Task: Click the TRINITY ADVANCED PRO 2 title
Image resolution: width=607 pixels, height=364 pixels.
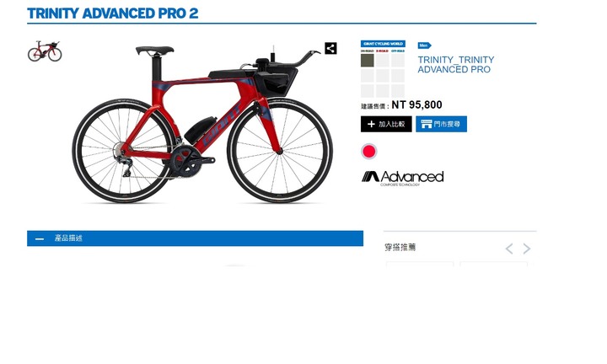Action: click(x=113, y=13)
